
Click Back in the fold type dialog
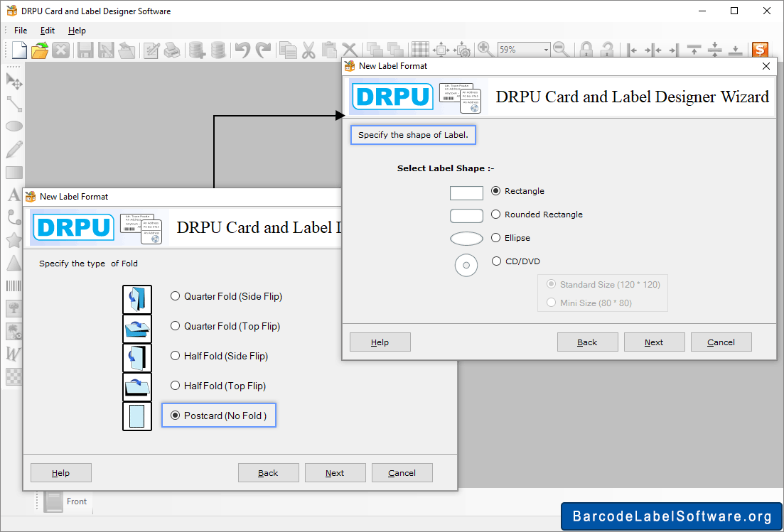[268, 473]
